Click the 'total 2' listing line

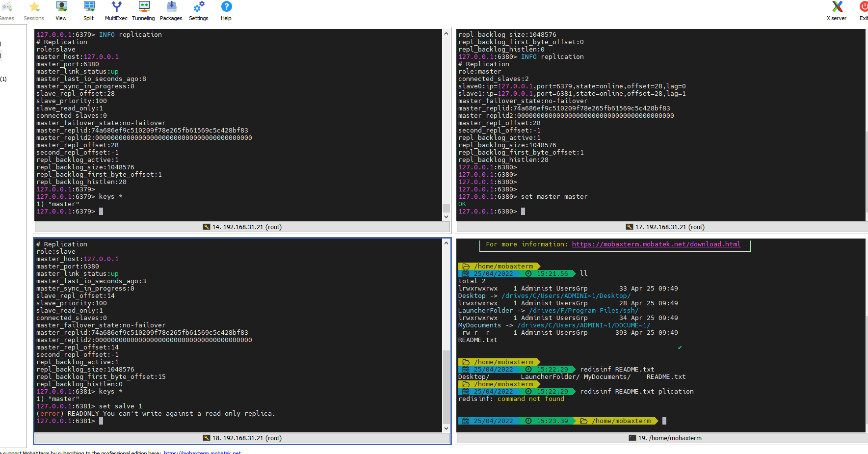click(472, 281)
